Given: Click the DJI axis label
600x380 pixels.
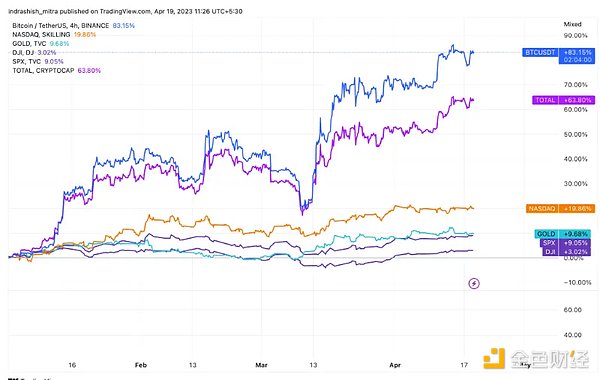Looking at the screenshot, I should (x=566, y=251).
